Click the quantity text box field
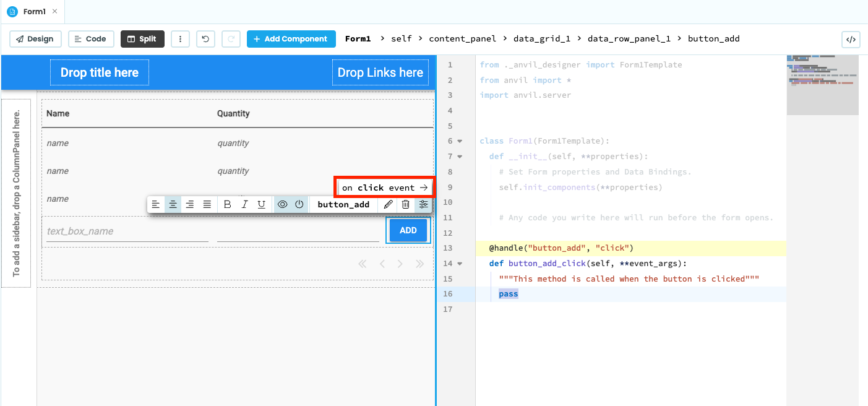 point(298,231)
